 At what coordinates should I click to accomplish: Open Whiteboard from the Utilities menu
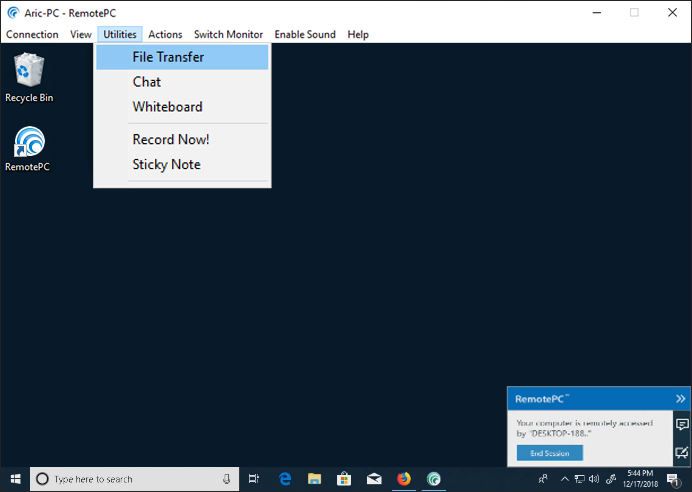pos(182,106)
